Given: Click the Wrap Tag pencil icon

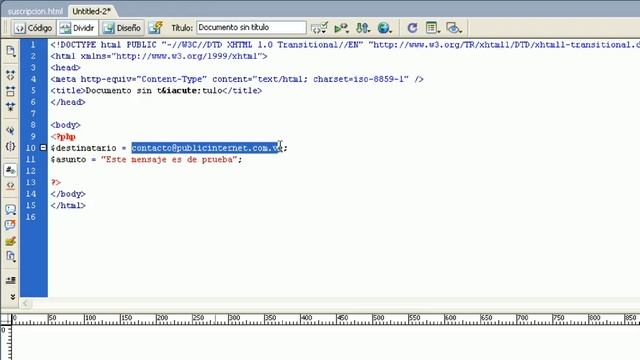Looking at the screenshot, I should [11, 241].
